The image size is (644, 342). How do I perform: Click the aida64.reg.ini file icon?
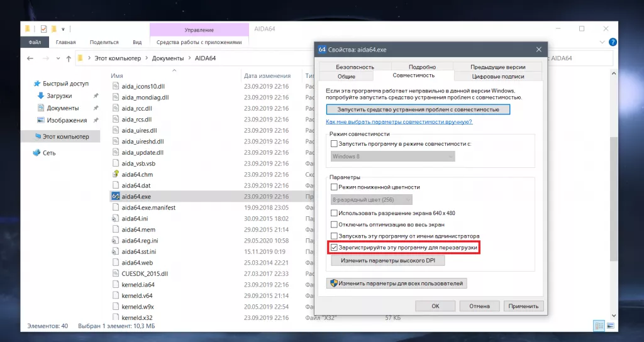tap(115, 240)
